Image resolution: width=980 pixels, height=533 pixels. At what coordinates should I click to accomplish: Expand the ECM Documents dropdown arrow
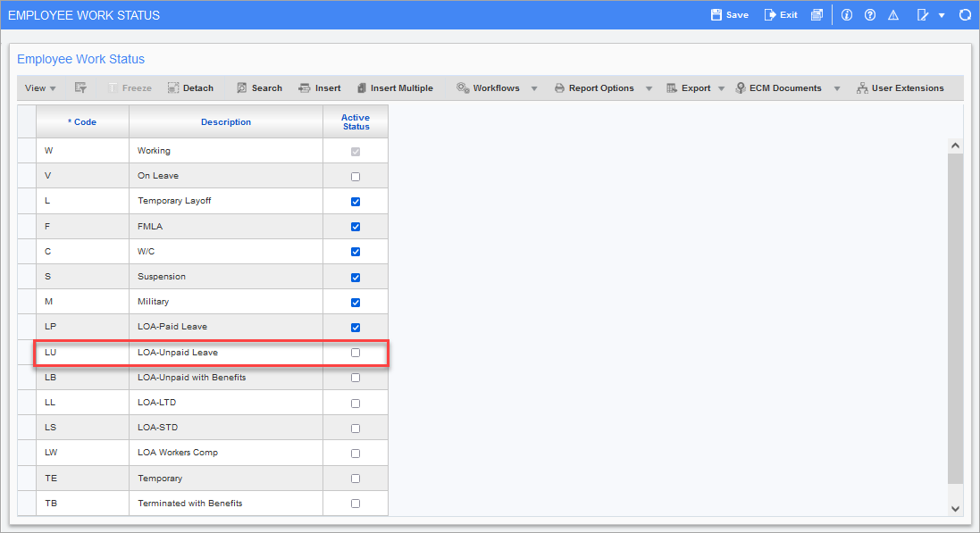[837, 88]
